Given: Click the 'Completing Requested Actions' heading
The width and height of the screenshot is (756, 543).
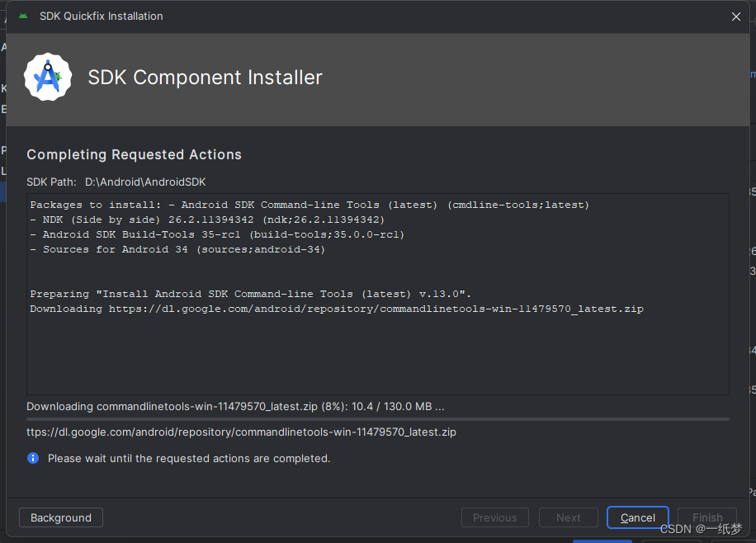Looking at the screenshot, I should (x=134, y=154).
